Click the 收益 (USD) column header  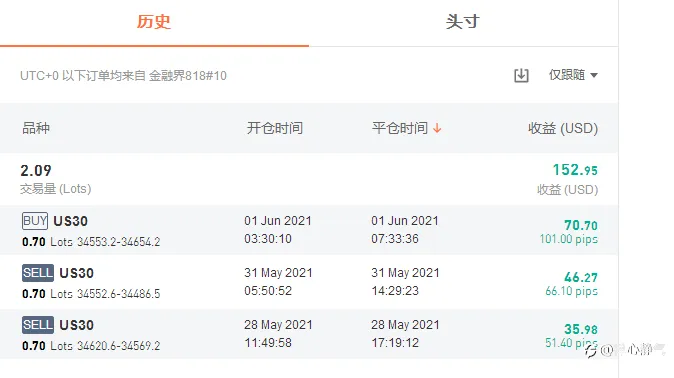tap(563, 128)
